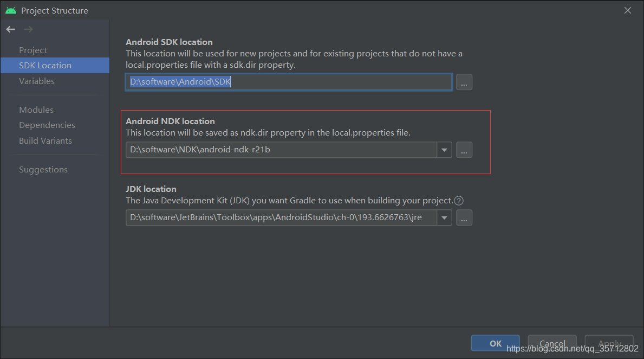Click the forward navigation arrow

pyautogui.click(x=28, y=29)
